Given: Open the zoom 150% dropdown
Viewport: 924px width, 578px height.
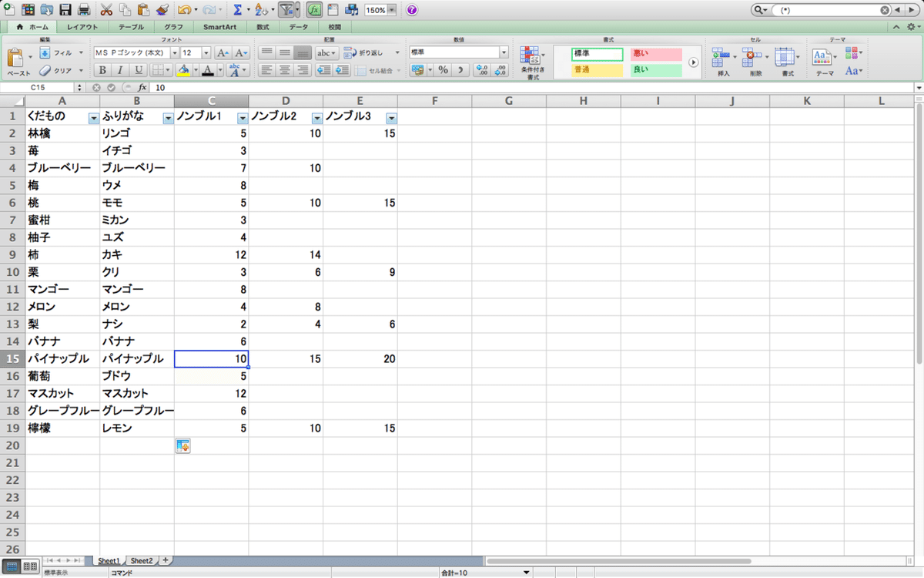Looking at the screenshot, I should [x=393, y=10].
